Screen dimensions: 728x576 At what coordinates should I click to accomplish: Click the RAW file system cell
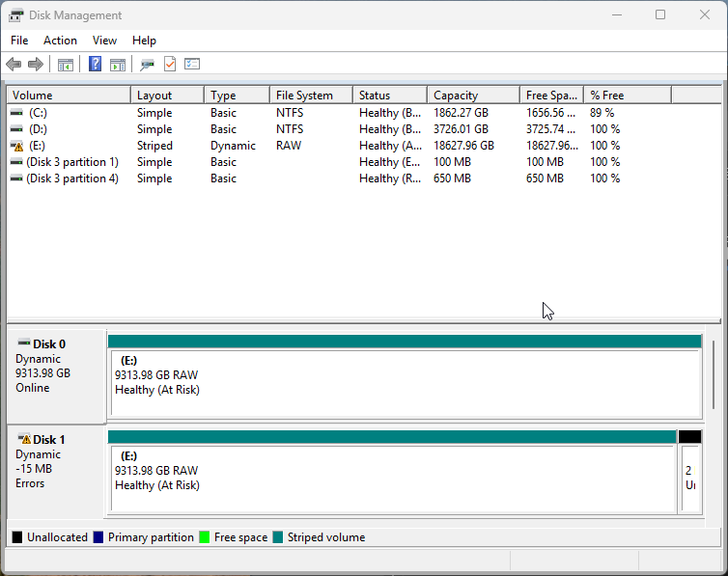(289, 146)
